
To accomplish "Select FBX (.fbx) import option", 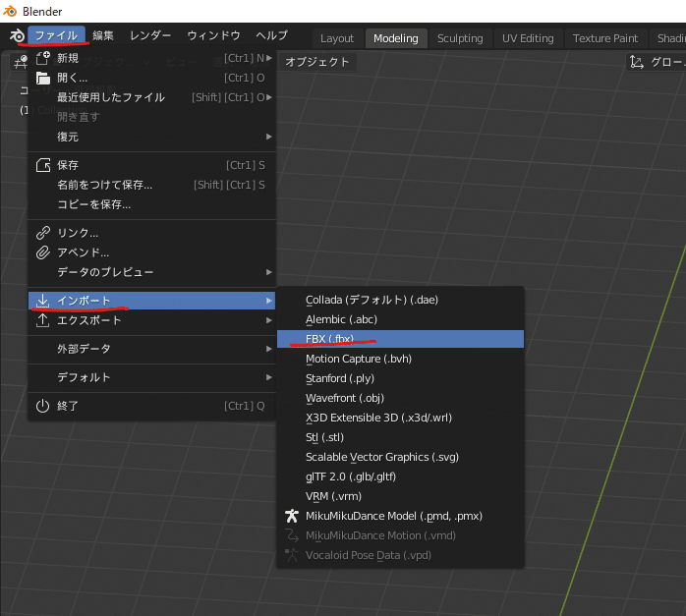I will 400,339.
